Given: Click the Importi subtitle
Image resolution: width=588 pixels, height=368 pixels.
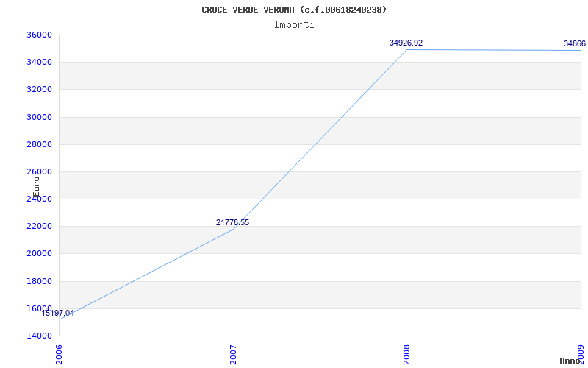Looking at the screenshot, I should click(x=294, y=25).
